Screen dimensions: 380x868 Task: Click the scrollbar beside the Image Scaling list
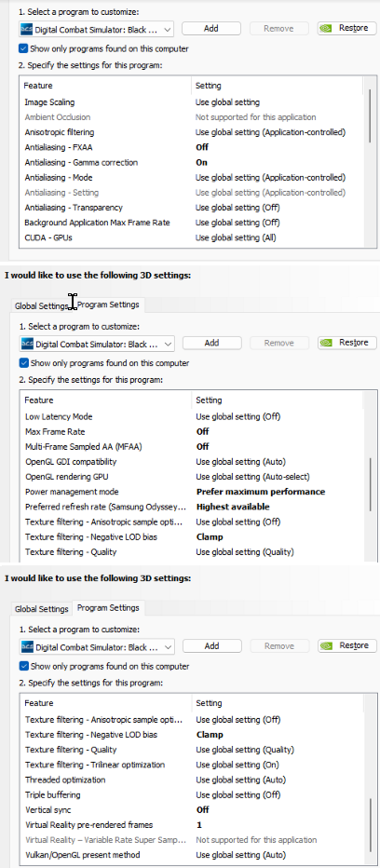click(370, 116)
